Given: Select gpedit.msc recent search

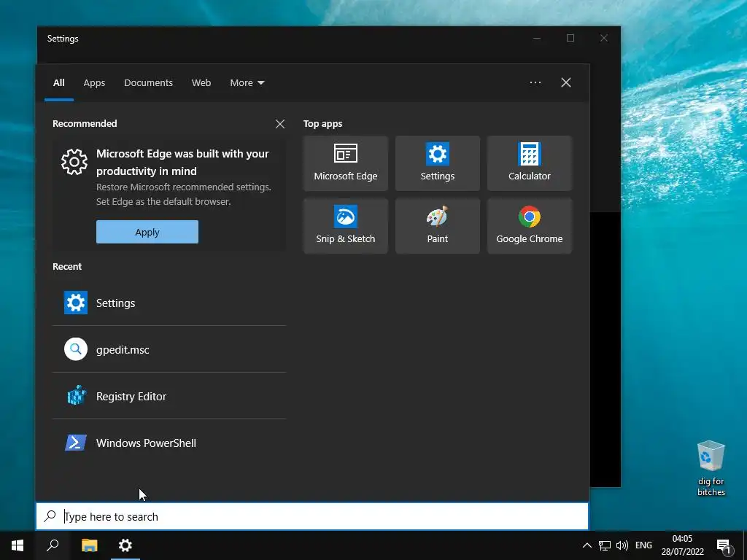Looking at the screenshot, I should pos(169,349).
